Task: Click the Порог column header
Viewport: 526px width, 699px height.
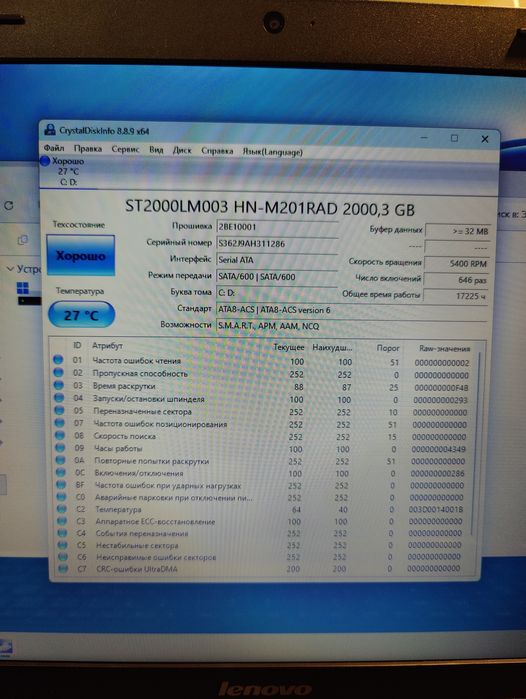Action: click(388, 348)
